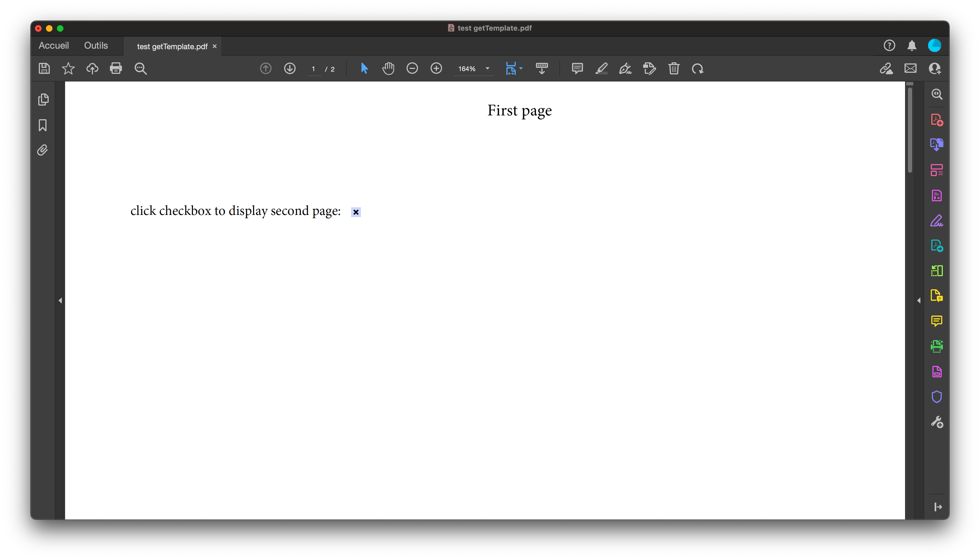Enable the selection arrow tool
Viewport: 980px width, 560px height.
tap(364, 68)
